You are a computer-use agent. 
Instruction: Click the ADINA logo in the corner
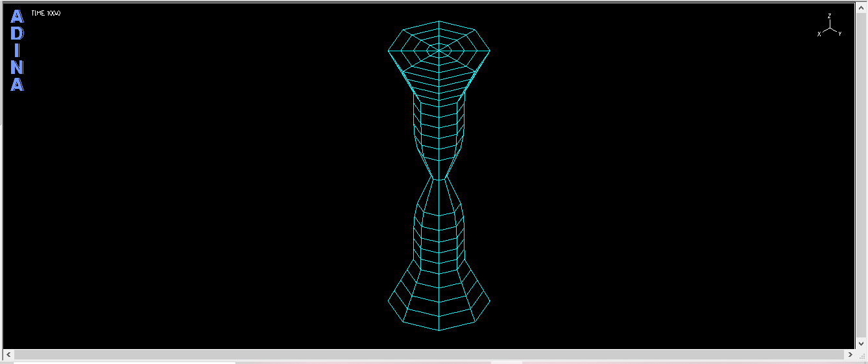click(x=18, y=51)
